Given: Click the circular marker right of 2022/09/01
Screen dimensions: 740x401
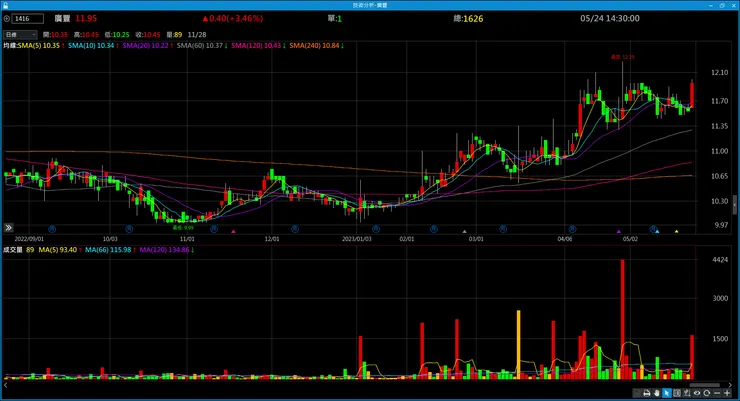Looking at the screenshot, I should [x=52, y=229].
